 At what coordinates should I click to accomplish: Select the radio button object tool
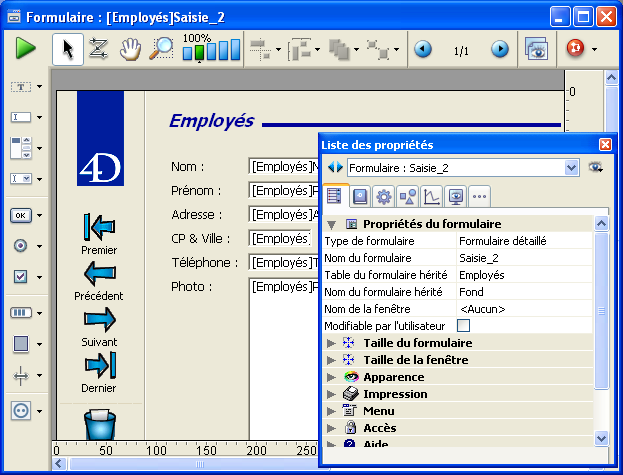(x=20, y=246)
